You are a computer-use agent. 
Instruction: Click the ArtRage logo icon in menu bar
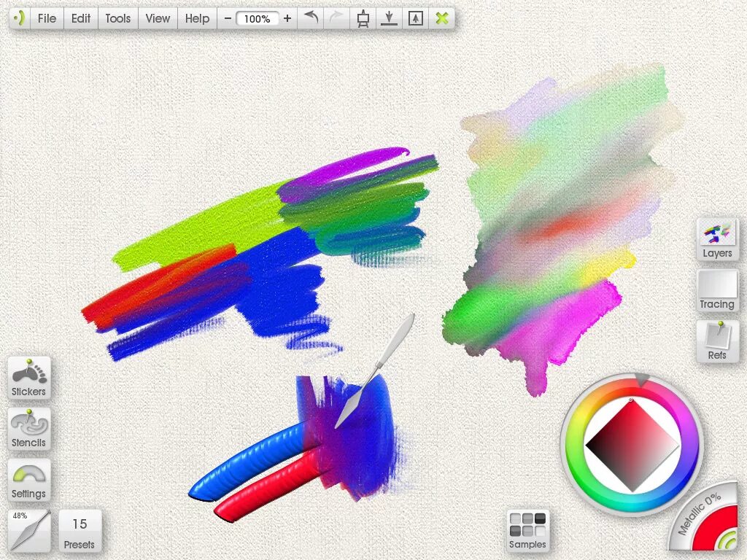point(20,18)
